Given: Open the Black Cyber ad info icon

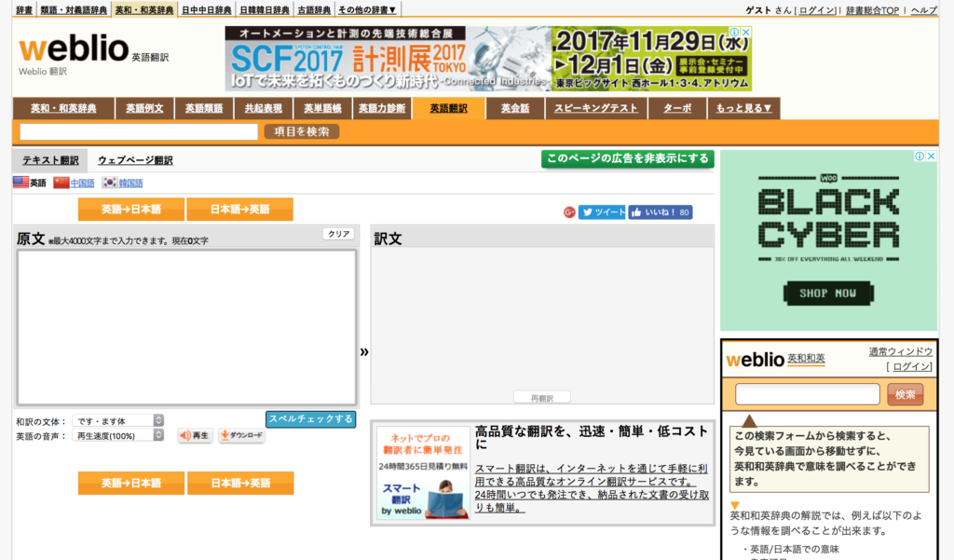Looking at the screenshot, I should click(x=920, y=157).
